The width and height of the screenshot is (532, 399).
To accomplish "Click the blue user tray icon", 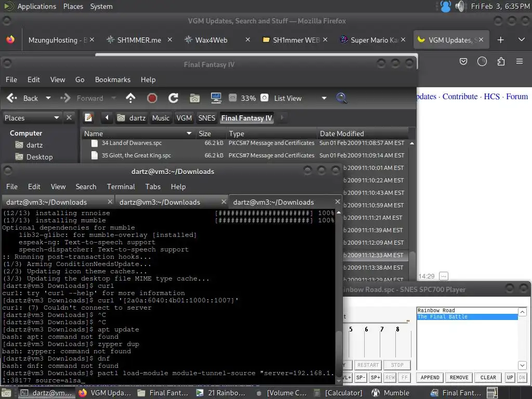I will coord(445,6).
